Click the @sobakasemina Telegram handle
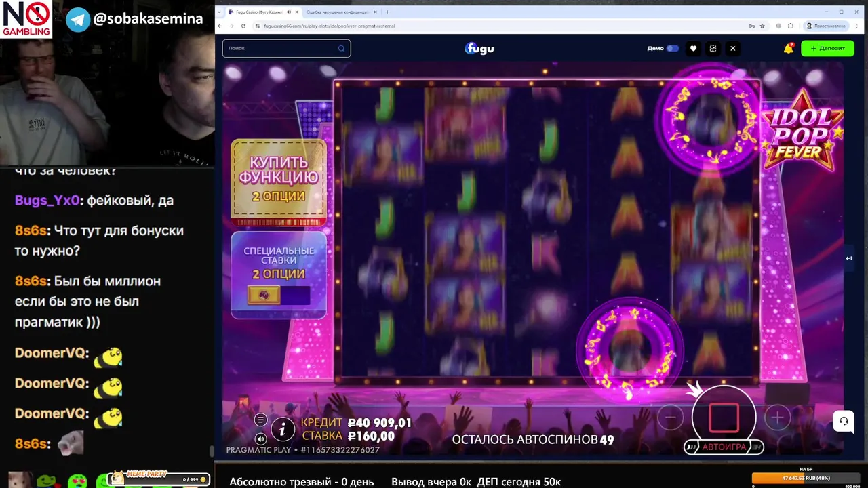868x488 pixels. (x=148, y=19)
